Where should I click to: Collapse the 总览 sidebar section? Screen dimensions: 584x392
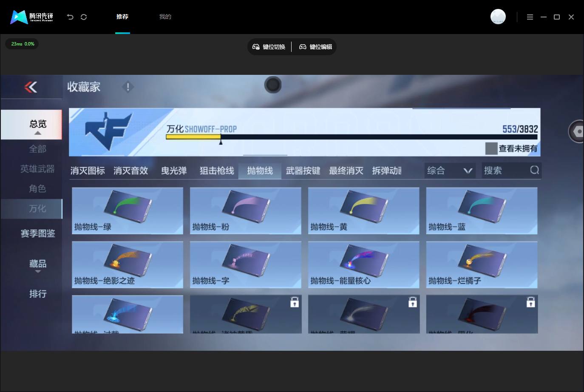coord(31,125)
